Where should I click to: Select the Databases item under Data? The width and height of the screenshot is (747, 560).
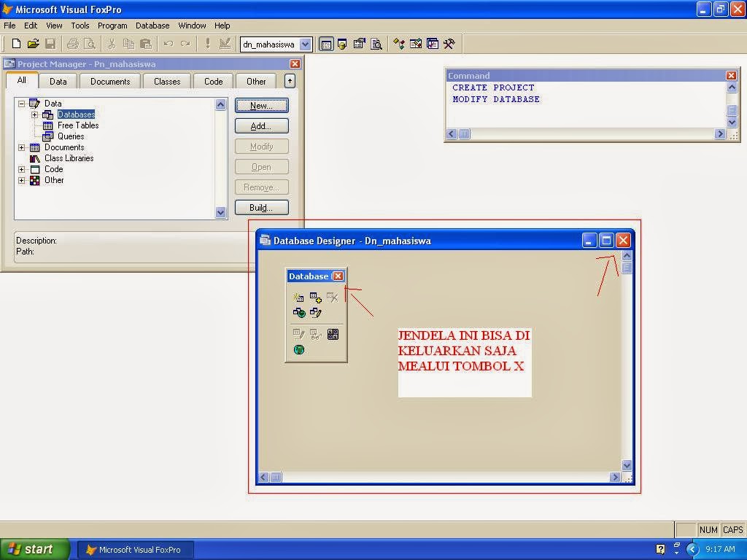point(76,114)
